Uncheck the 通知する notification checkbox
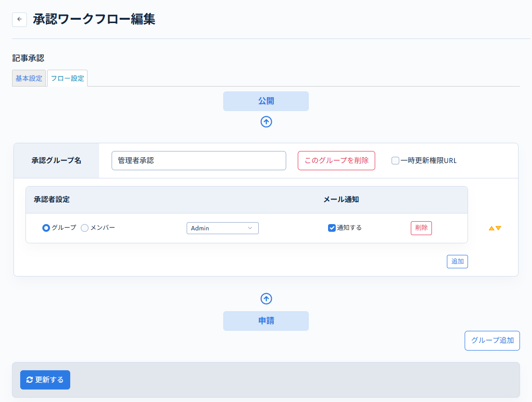 tap(331, 227)
